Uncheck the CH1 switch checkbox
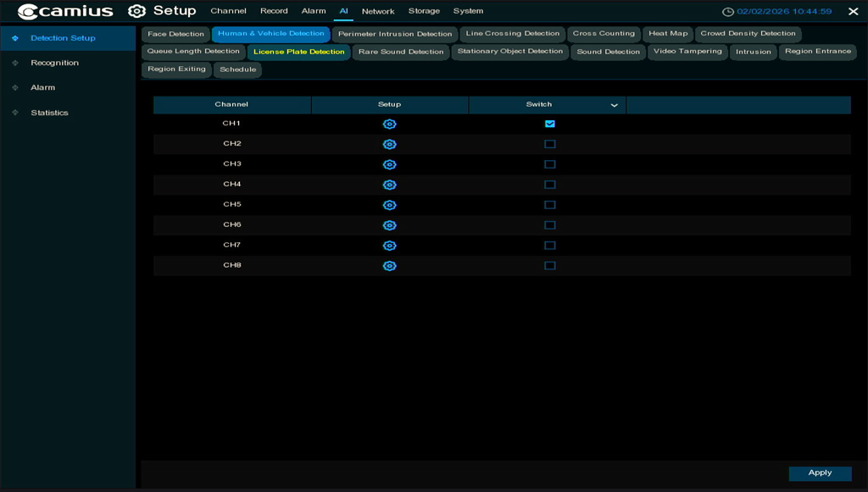The height and width of the screenshot is (492, 868). pos(550,124)
